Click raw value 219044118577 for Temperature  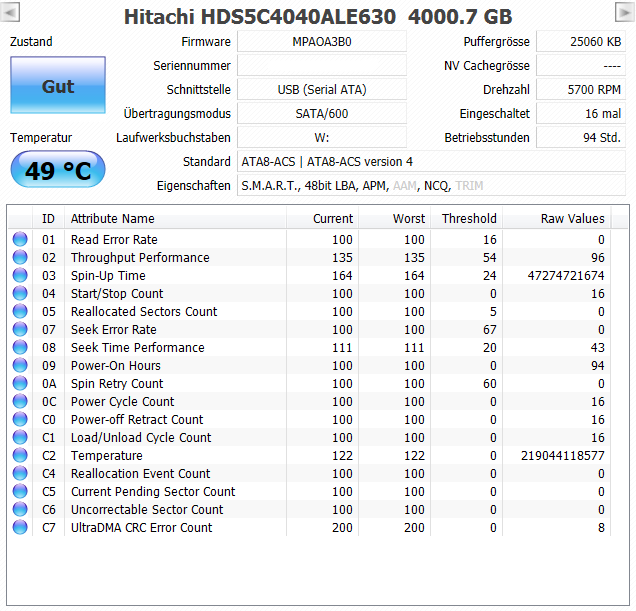pyautogui.click(x=563, y=456)
